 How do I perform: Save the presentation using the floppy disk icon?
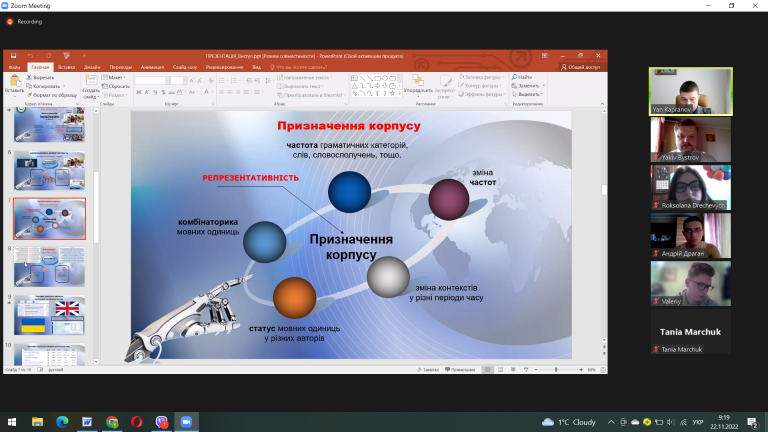(13, 56)
